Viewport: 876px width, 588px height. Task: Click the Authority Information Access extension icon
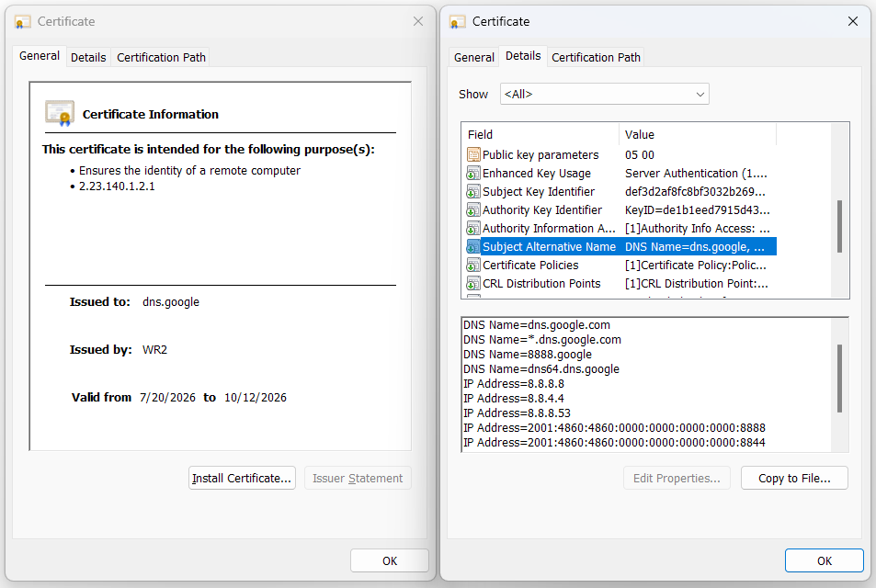point(473,229)
